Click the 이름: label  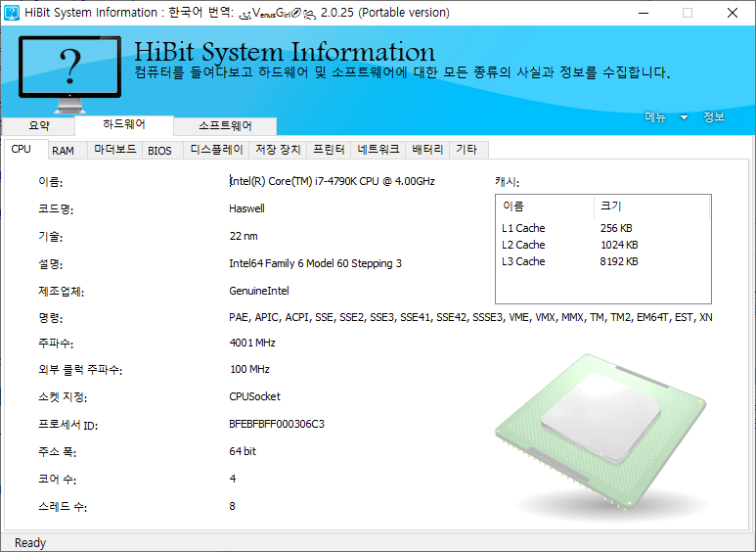click(51, 182)
